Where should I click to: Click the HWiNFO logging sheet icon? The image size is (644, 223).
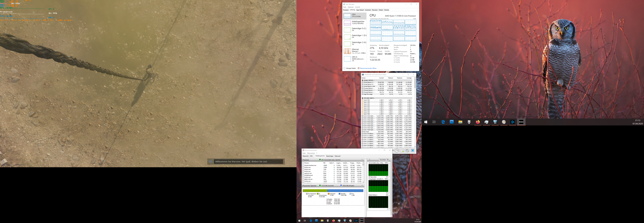(402, 151)
